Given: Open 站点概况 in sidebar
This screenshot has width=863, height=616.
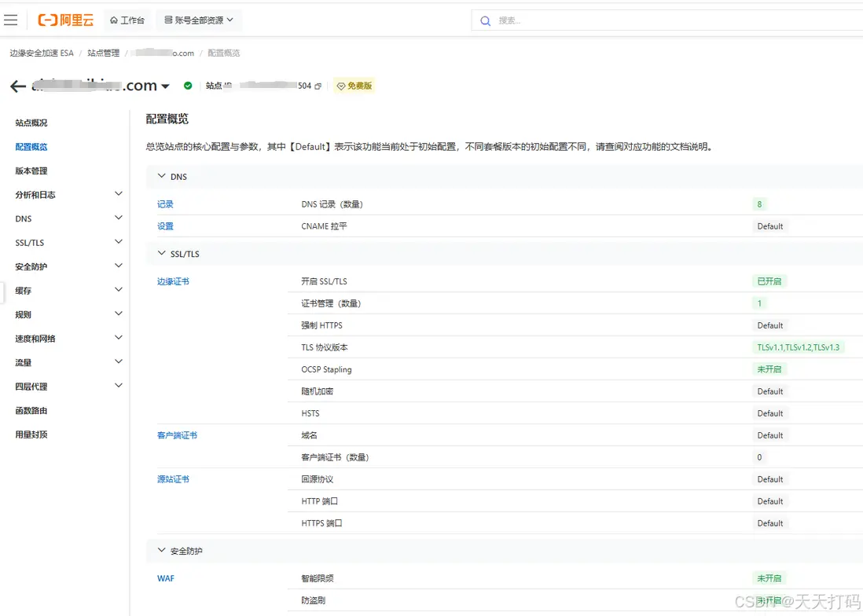Looking at the screenshot, I should [x=31, y=123].
